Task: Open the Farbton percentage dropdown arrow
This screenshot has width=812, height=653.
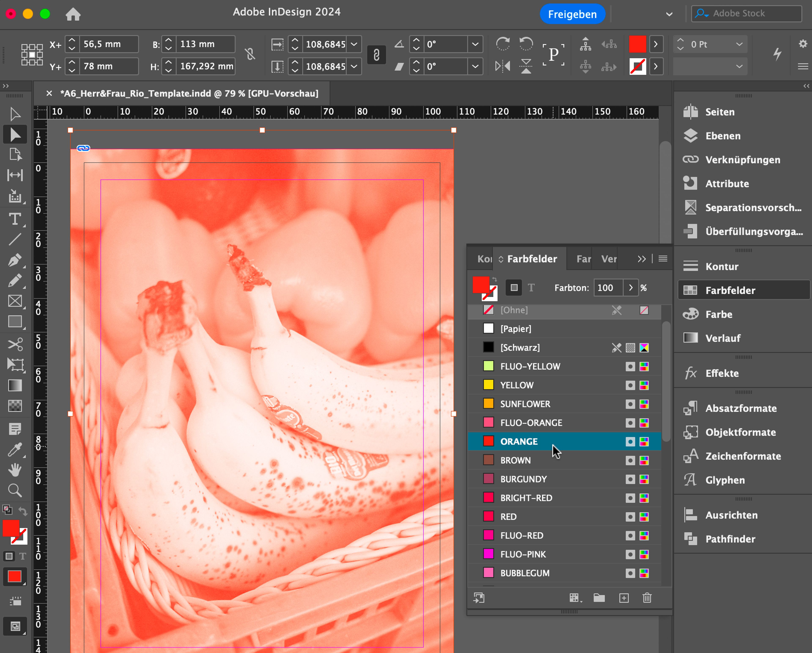Action: 631,288
